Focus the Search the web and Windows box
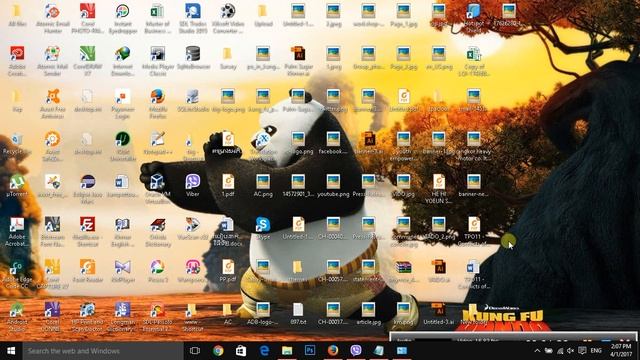Image resolution: width=640 pixels, height=360 pixels. [x=103, y=351]
